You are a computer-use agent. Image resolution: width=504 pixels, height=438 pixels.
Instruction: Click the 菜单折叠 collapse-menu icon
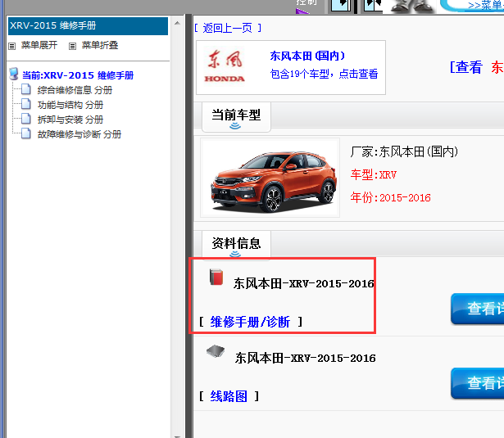72,46
